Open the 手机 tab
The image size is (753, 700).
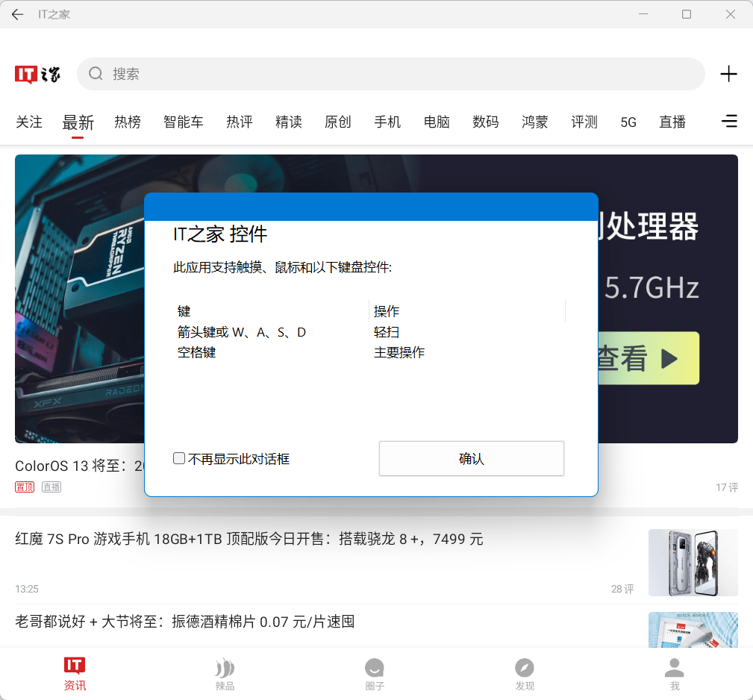[387, 122]
